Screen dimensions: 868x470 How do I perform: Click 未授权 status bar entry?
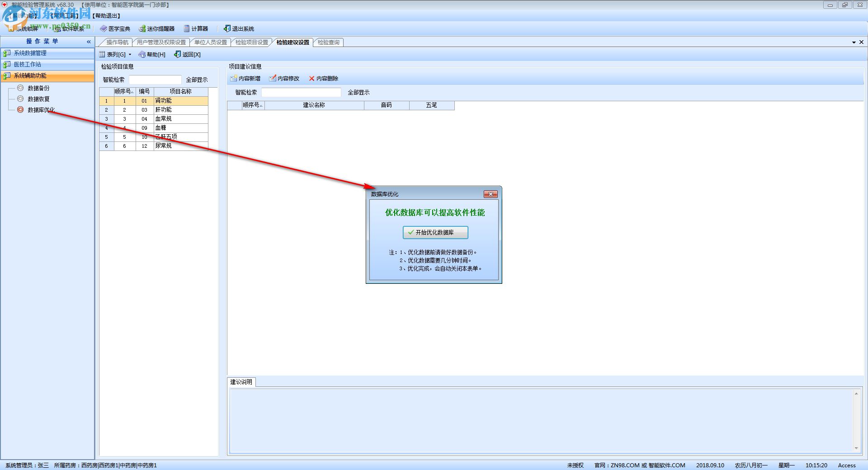coord(576,465)
